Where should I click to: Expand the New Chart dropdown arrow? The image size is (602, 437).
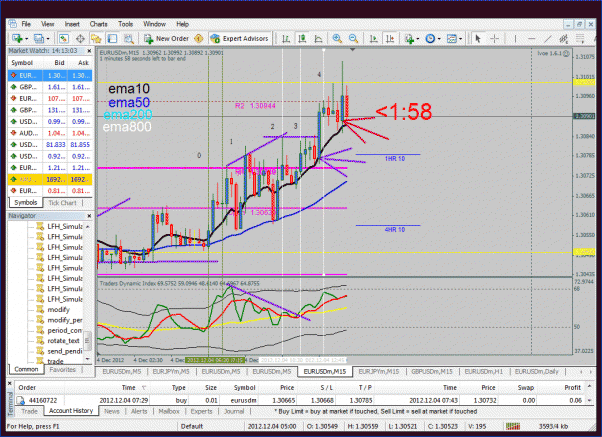tap(26, 39)
